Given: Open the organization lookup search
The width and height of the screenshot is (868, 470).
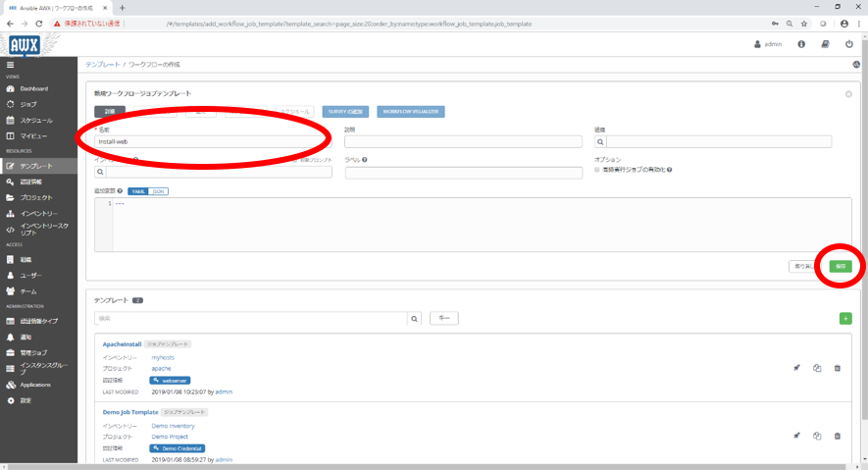Looking at the screenshot, I should click(x=600, y=141).
